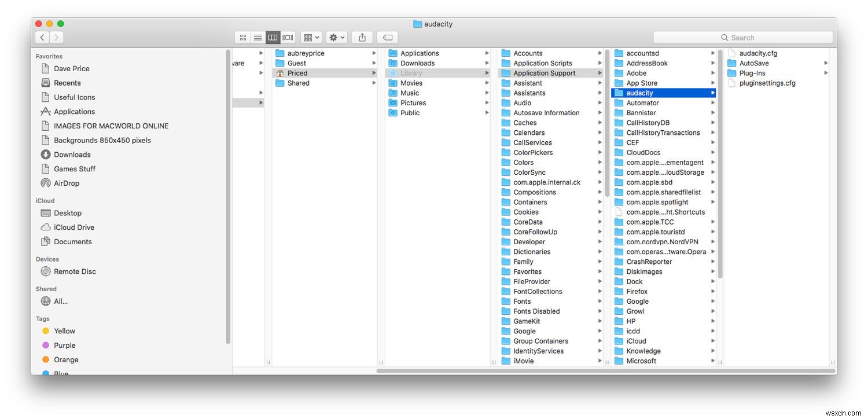Click the Share toolbar icon
Viewport: 868px width, 419px height.
click(362, 38)
